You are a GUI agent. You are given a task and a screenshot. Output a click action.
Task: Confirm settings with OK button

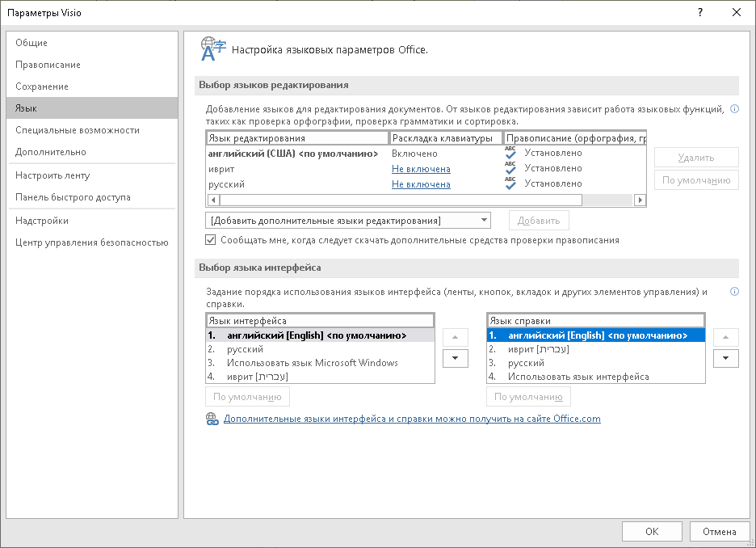click(652, 531)
